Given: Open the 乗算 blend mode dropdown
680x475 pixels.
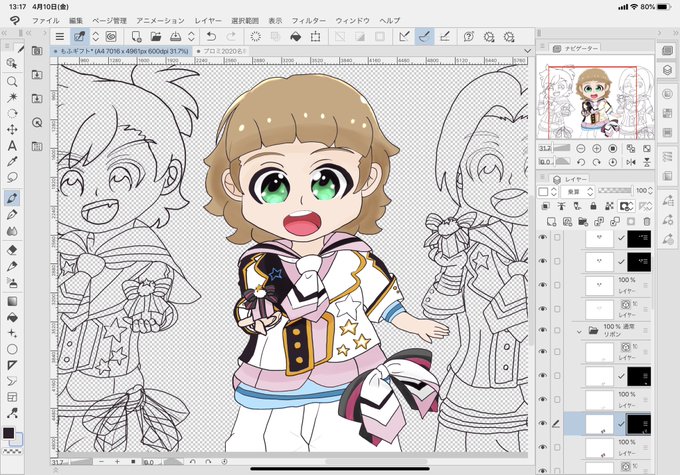Looking at the screenshot, I should 577,191.
